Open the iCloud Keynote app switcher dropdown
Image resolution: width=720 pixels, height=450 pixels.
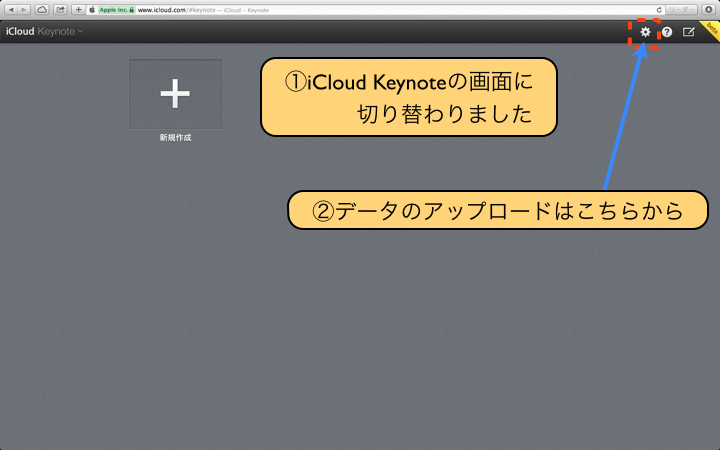(x=44, y=31)
